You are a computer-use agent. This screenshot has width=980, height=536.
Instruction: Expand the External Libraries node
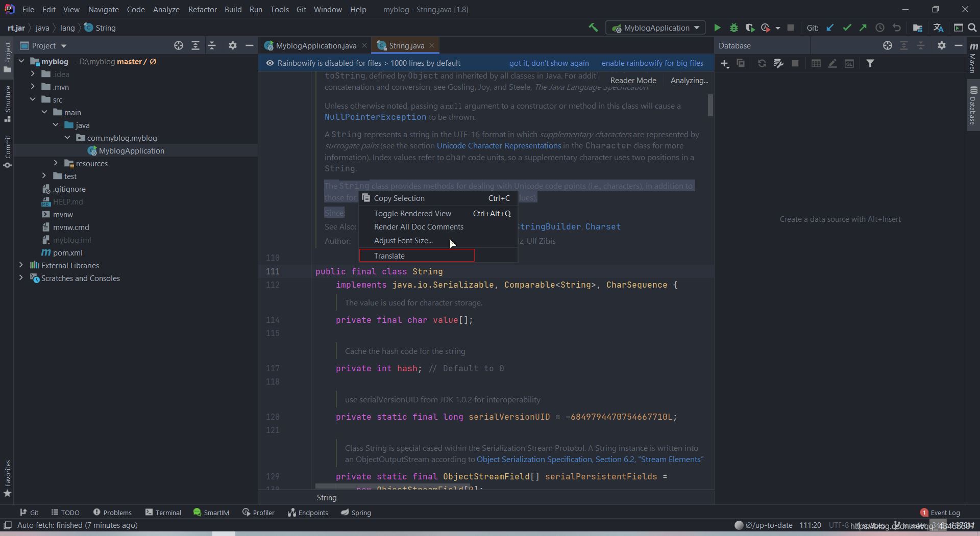coord(21,265)
